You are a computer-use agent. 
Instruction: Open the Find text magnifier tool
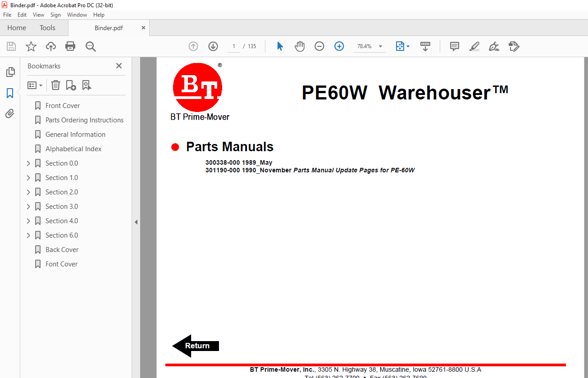[91, 46]
